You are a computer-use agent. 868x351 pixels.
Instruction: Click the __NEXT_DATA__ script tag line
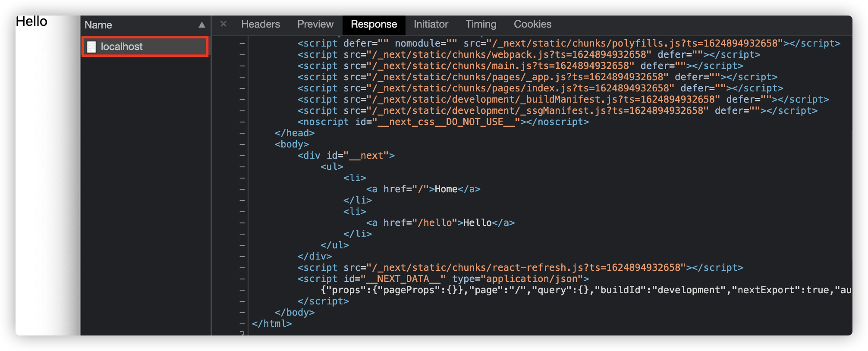(443, 279)
